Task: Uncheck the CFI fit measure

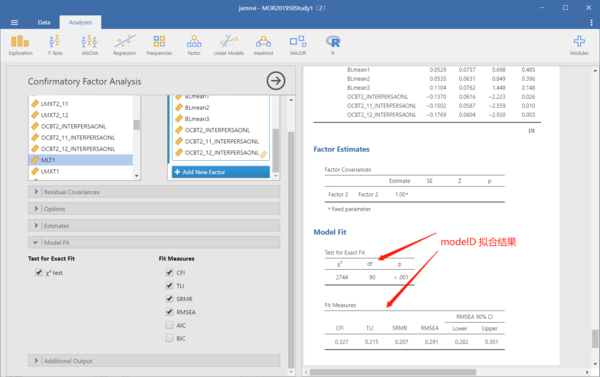Action: click(x=169, y=273)
